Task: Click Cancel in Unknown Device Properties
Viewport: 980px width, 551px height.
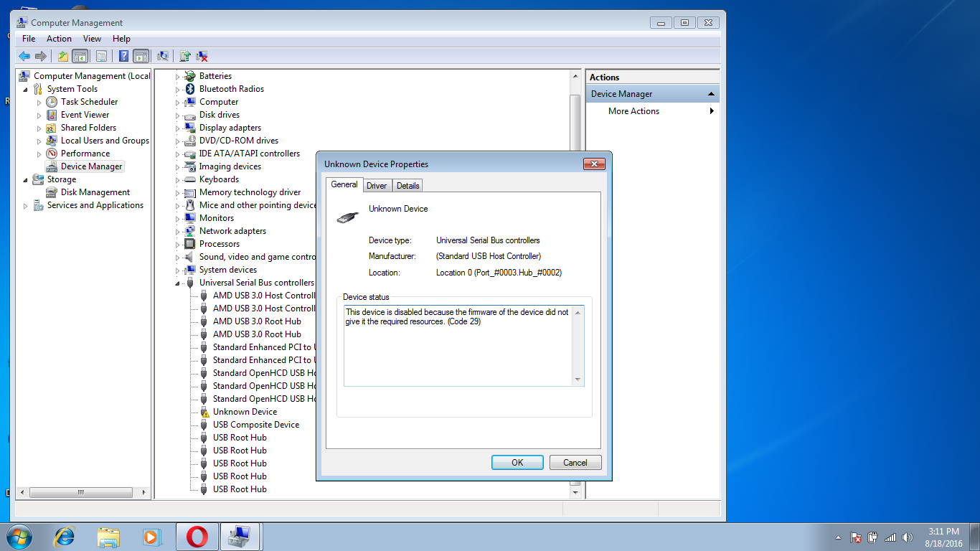Action: (x=575, y=463)
